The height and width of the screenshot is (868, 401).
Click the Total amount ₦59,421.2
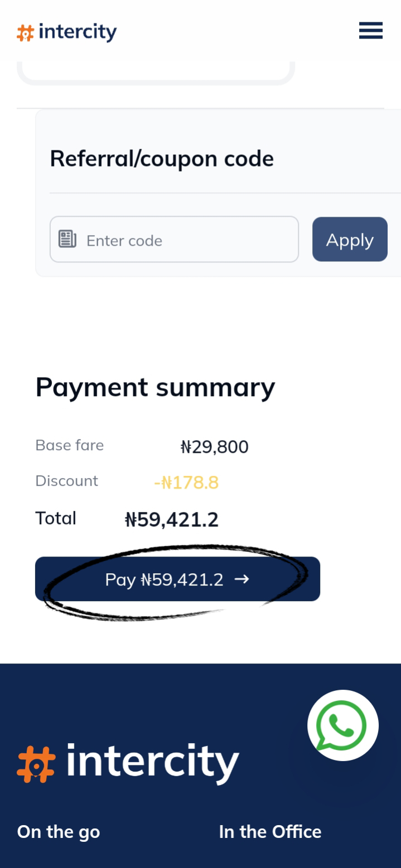[x=171, y=520]
